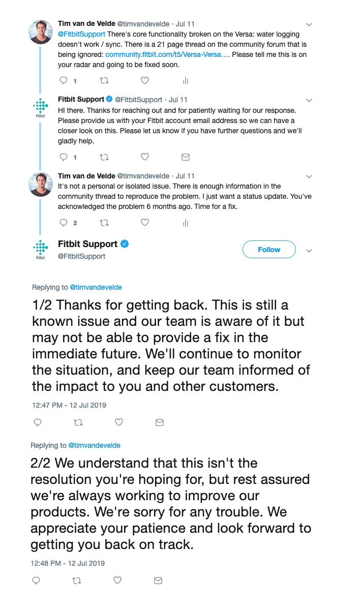Open more options for Tim's first tweet
This screenshot has width=364, height=609.
click(x=309, y=24)
